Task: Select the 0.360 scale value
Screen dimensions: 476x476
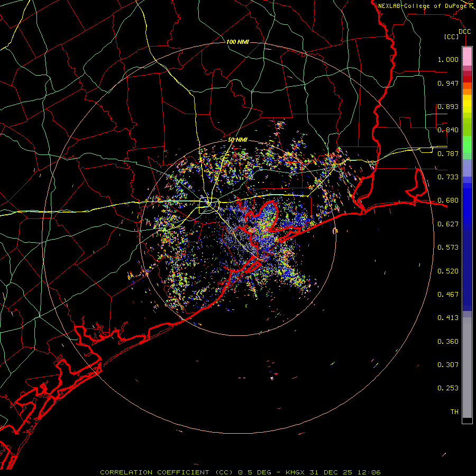Action: coord(448,341)
